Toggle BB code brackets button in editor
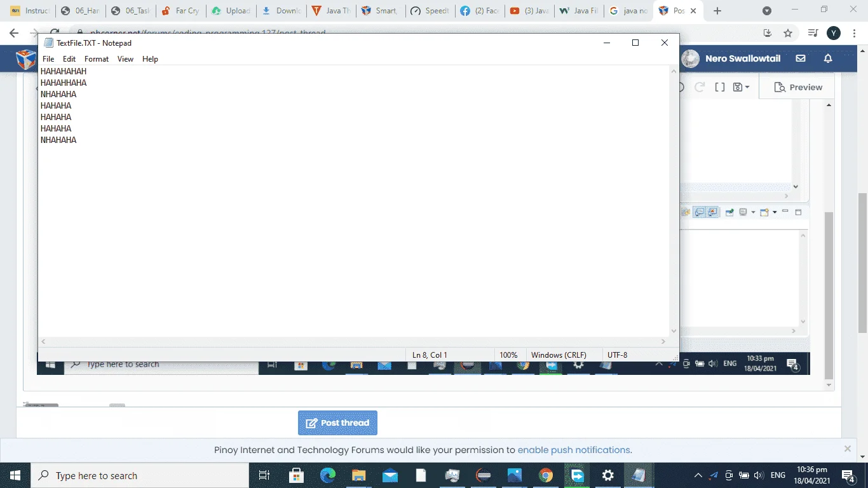Image resolution: width=868 pixels, height=488 pixels. point(720,87)
